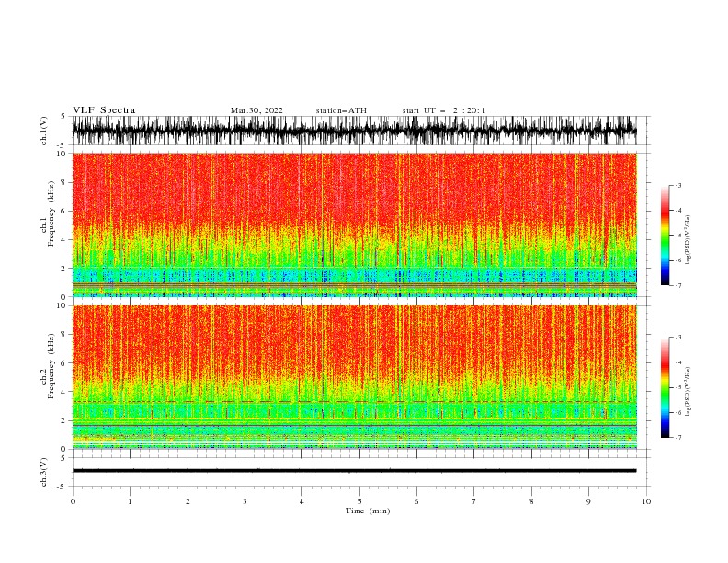Click the ch.2 color bar "log(PSD)(V²/Hz)" label
Image resolution: width=728 pixels, height=563 pixels.
pyautogui.click(x=688, y=392)
